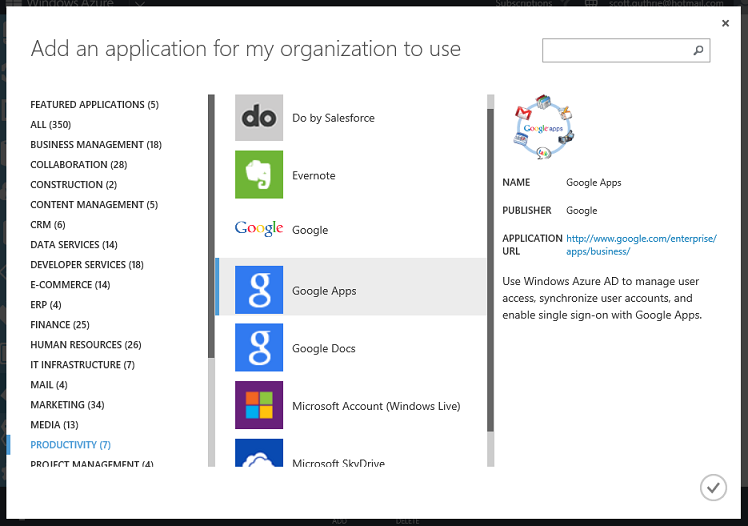Image resolution: width=748 pixels, height=526 pixels.
Task: Click the Google Apps detail logo image
Action: (544, 126)
